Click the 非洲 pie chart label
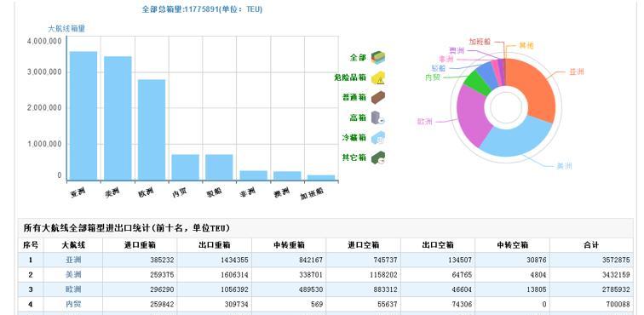This screenshot has height=315, width=644. click(446, 59)
